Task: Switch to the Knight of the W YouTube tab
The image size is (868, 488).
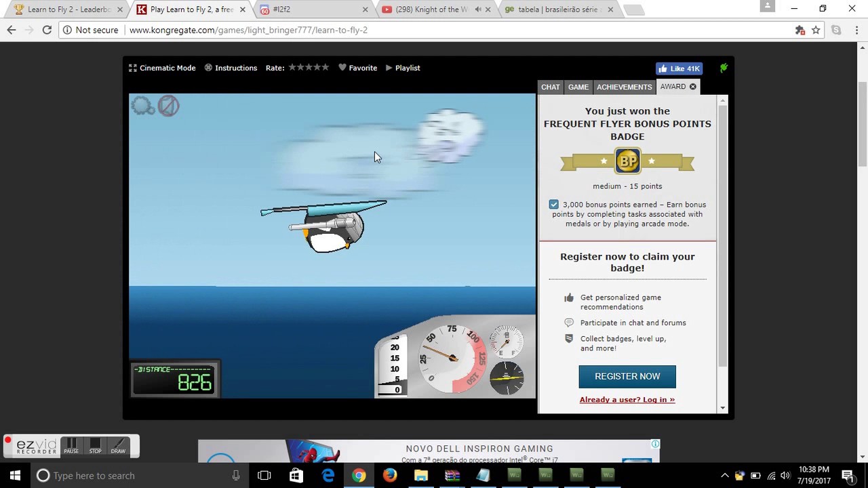Action: pyautogui.click(x=435, y=9)
